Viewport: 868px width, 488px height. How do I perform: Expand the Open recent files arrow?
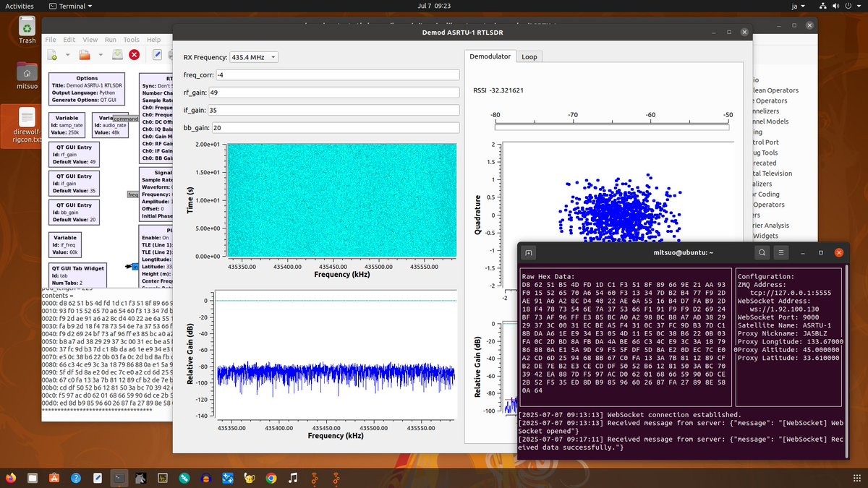[99, 55]
